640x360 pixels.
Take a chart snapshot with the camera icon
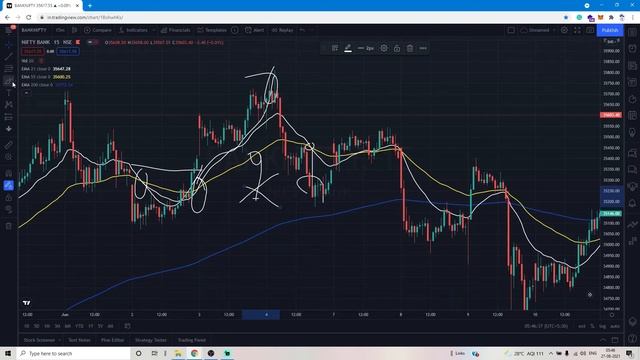[x=590, y=30]
